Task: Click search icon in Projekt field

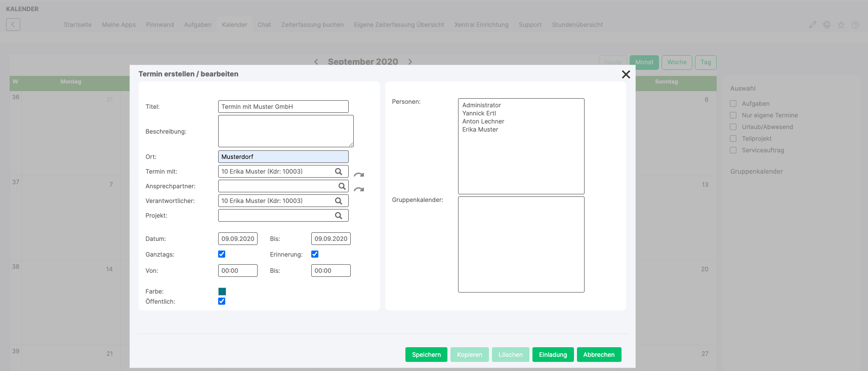Action: 339,216
